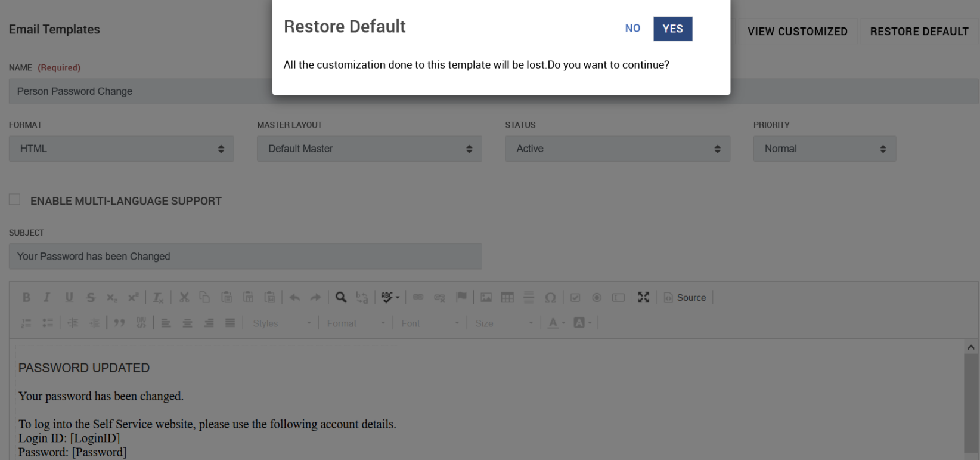The image size is (980, 460).
Task: Click the Anchor flag icon
Action: 461,297
